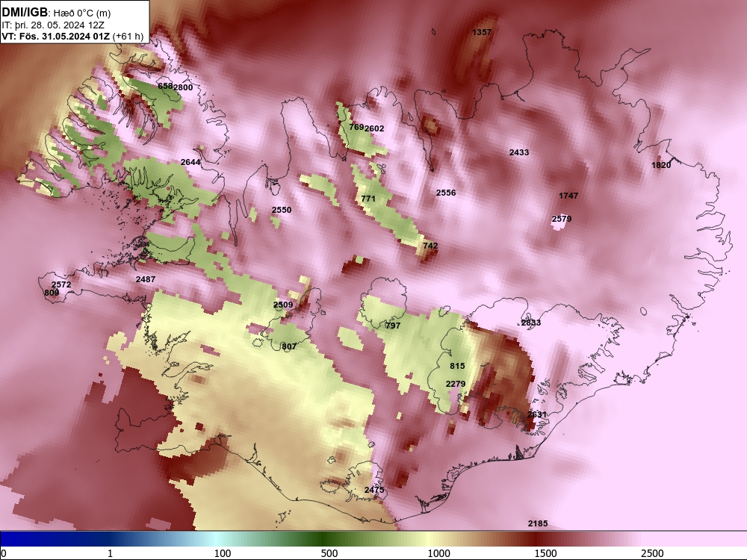Click the color scale label 500
This screenshot has width=747, height=560.
pos(329,553)
